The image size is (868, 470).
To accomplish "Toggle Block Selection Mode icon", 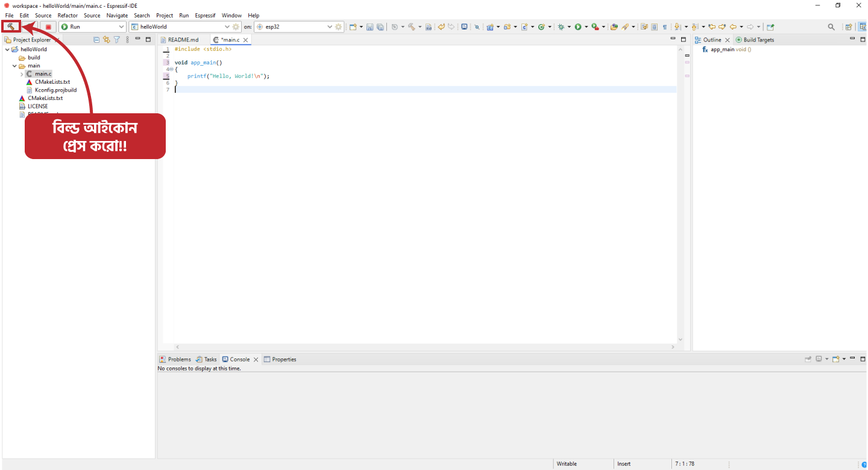I will pos(655,27).
